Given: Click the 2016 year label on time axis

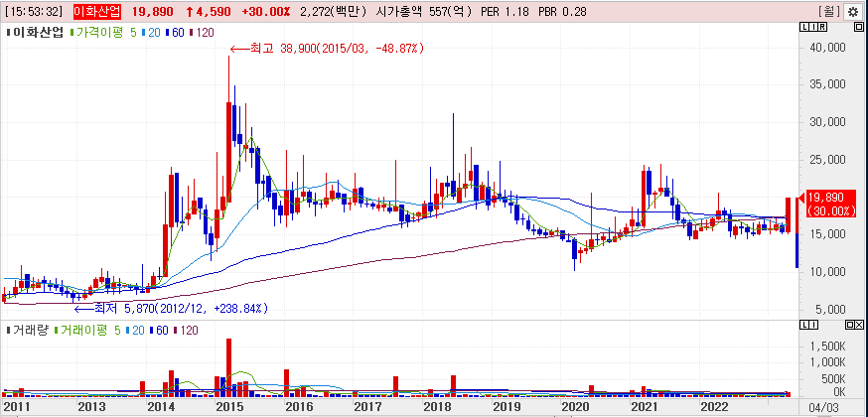Looking at the screenshot, I should tap(299, 406).
